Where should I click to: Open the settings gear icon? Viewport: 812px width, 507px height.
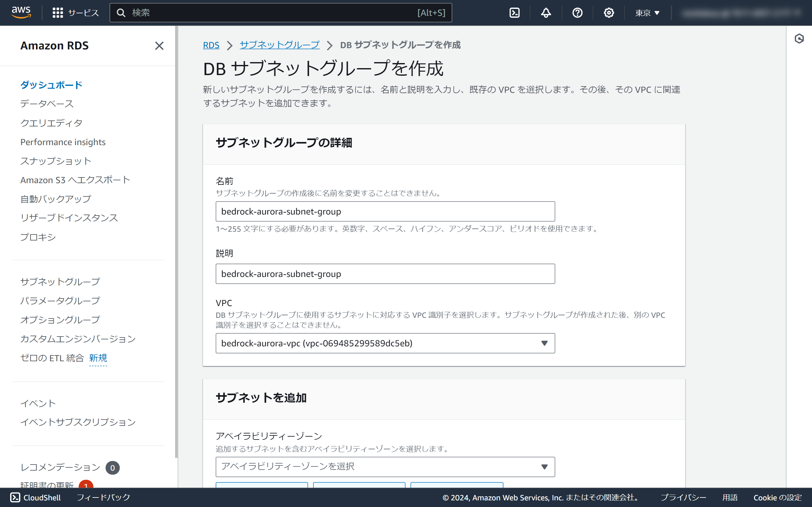(x=609, y=13)
